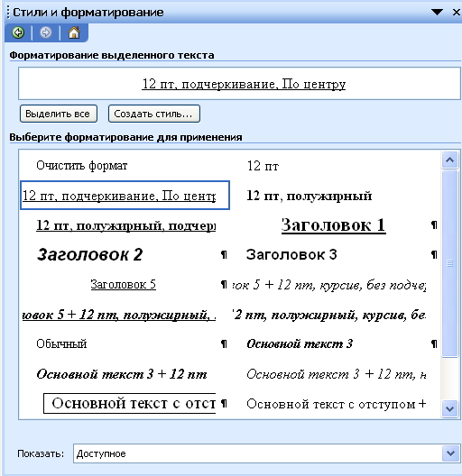This screenshot has width=462, height=476.
Task: Open the task pane dropdown triangle menu
Action: click(437, 12)
